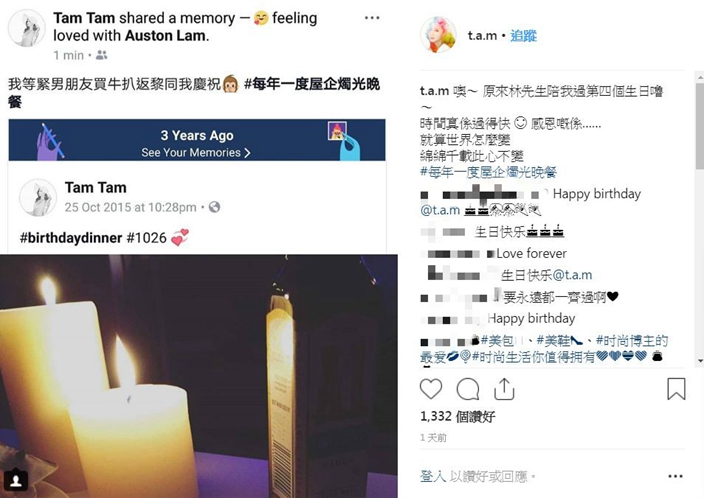Open the Auston Lam tagged profile
Viewport: 704px width, 498px height.
pyautogui.click(x=165, y=35)
